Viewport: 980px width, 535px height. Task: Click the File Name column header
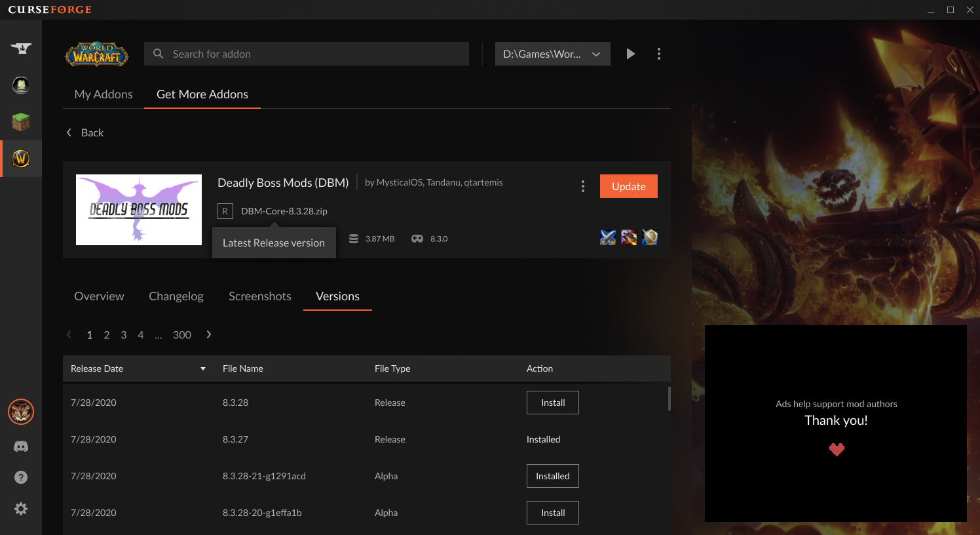(243, 368)
